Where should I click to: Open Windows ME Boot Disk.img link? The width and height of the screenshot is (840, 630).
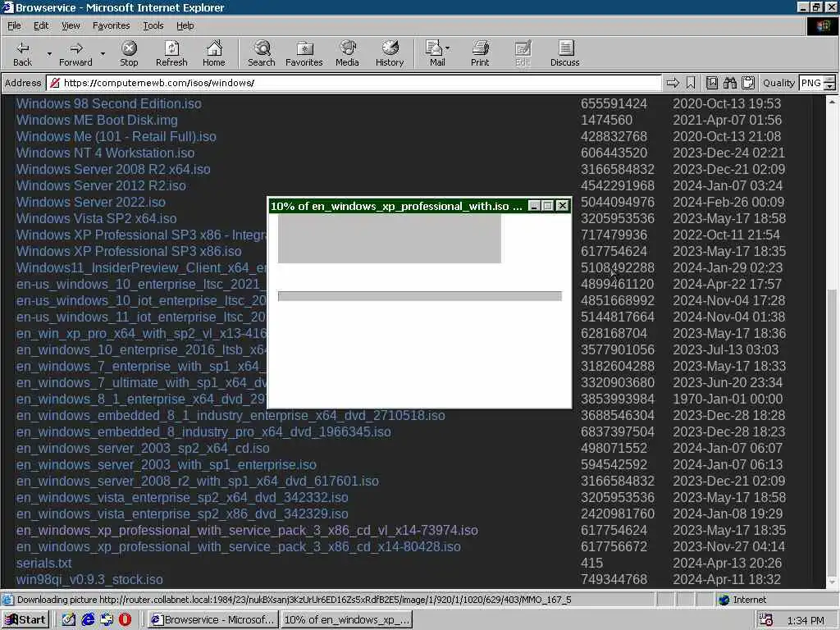pos(97,120)
